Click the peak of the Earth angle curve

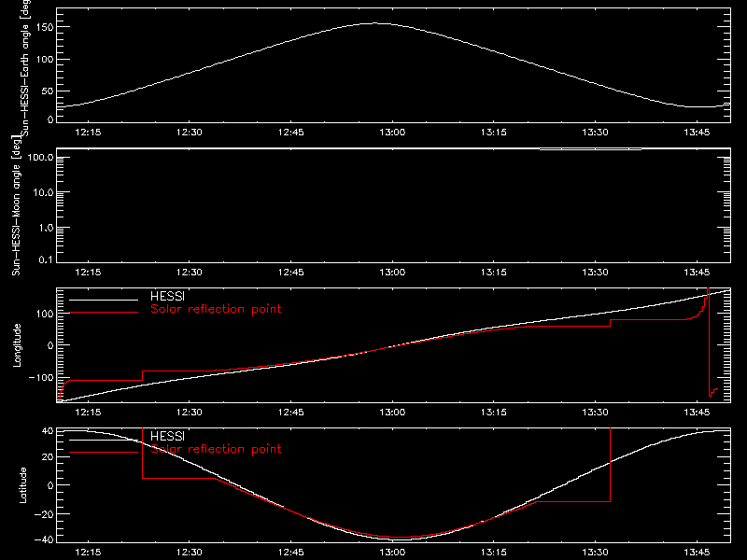click(375, 22)
